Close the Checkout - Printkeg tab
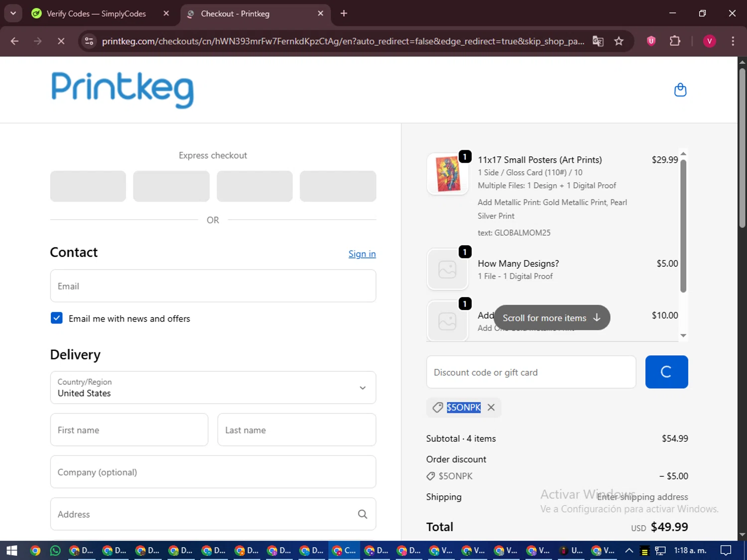Viewport: 747px width, 560px height. 321,13
